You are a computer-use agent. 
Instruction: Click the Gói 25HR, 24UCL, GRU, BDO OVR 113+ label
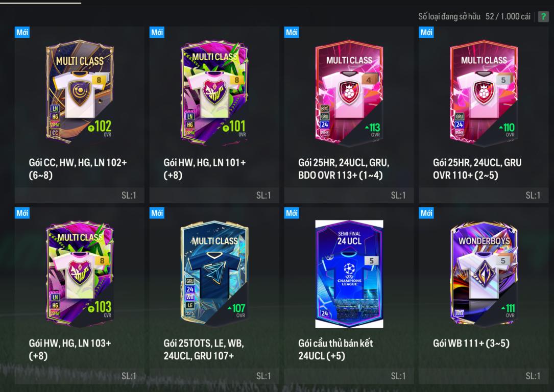coord(344,169)
